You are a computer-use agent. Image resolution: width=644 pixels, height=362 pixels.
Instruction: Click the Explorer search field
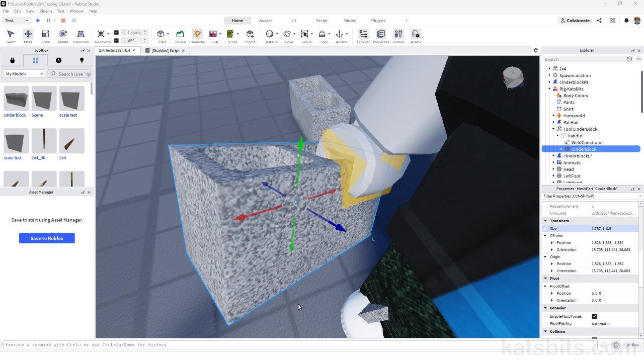point(584,59)
